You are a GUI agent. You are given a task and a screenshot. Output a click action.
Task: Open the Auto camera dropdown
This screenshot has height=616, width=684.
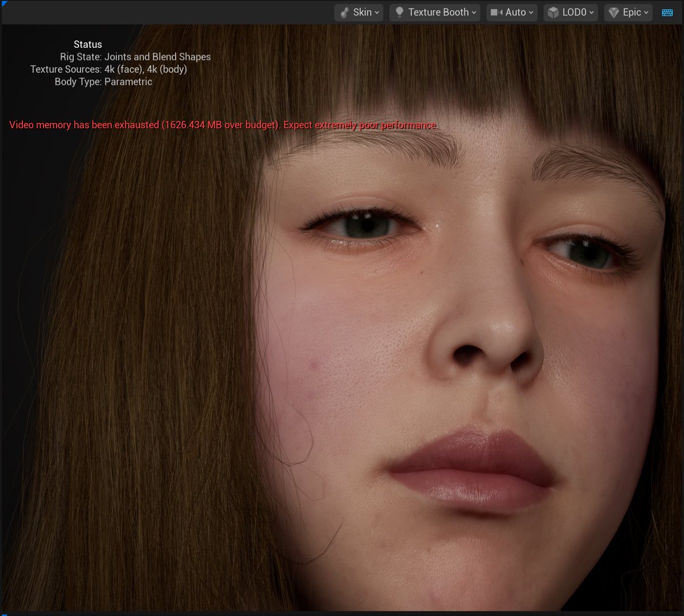512,13
